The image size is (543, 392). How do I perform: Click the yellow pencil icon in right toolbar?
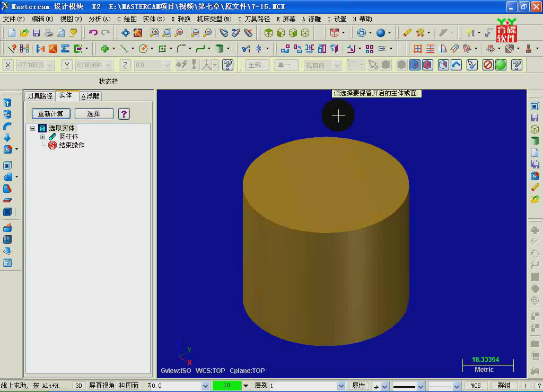coord(535,187)
